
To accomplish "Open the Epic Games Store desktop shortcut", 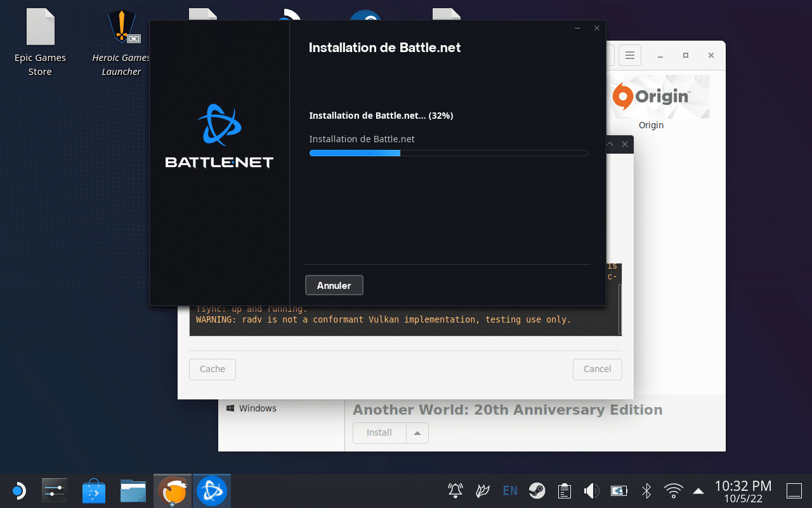I will point(40,43).
